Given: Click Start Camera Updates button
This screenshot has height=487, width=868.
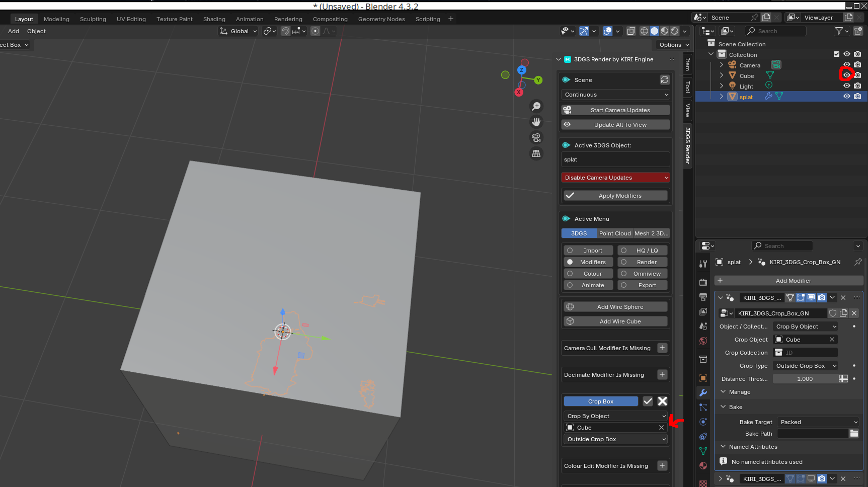Looking at the screenshot, I should click(615, 110).
